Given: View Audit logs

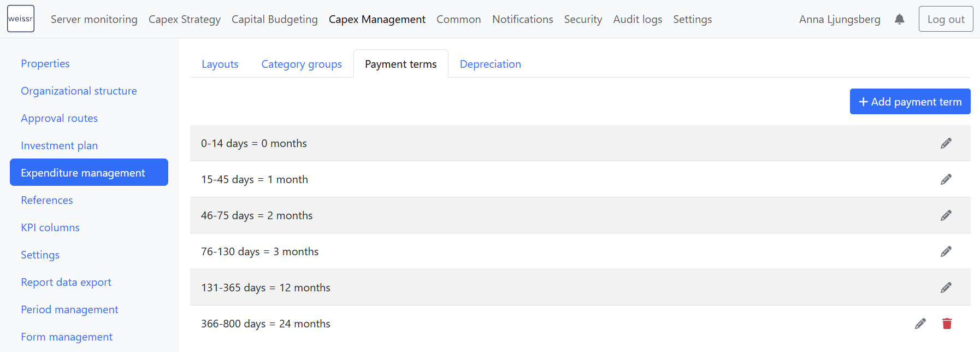Looking at the screenshot, I should click(638, 19).
